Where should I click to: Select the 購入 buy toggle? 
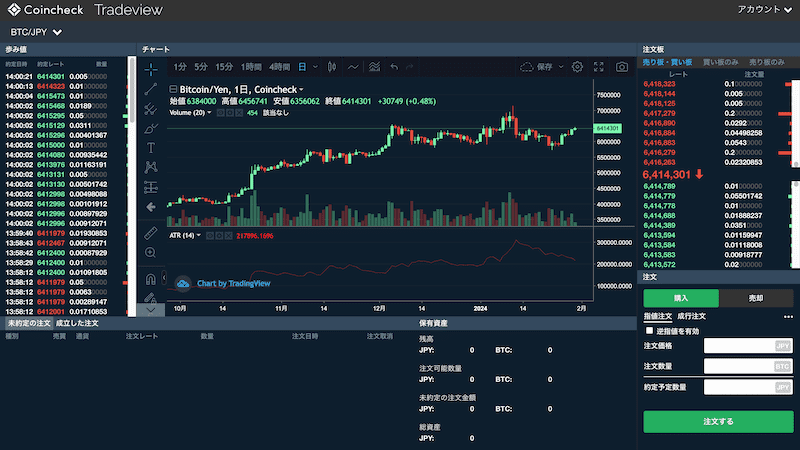pos(681,298)
